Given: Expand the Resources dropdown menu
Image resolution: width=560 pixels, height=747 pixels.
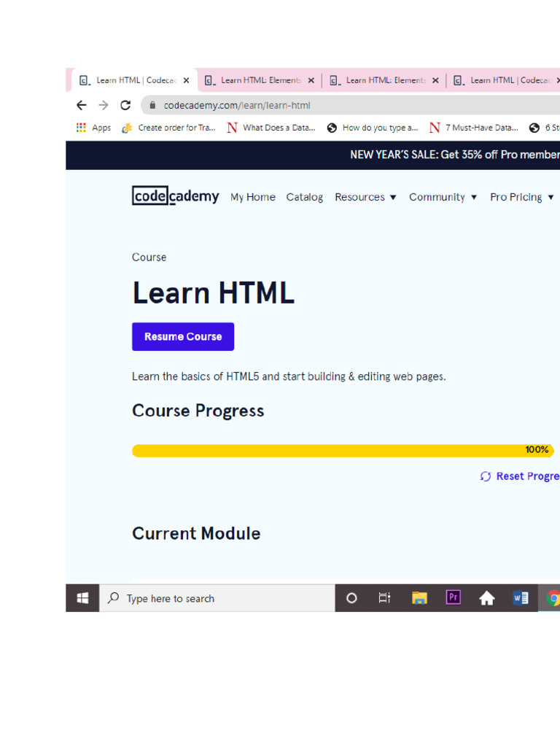Looking at the screenshot, I should [365, 197].
